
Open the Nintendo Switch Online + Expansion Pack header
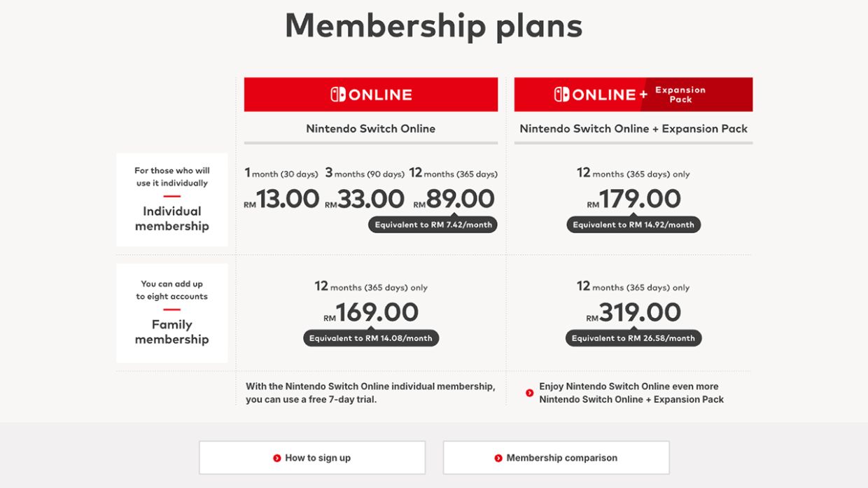633,129
